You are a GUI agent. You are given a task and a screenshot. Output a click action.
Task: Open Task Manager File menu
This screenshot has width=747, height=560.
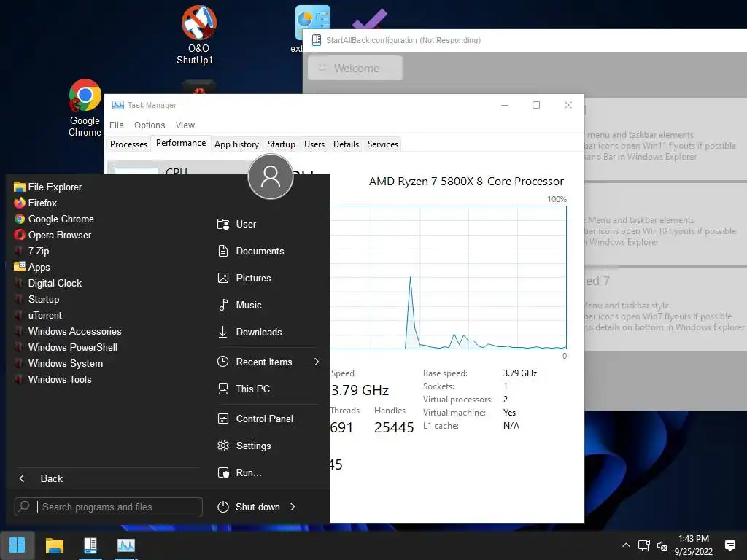point(117,125)
